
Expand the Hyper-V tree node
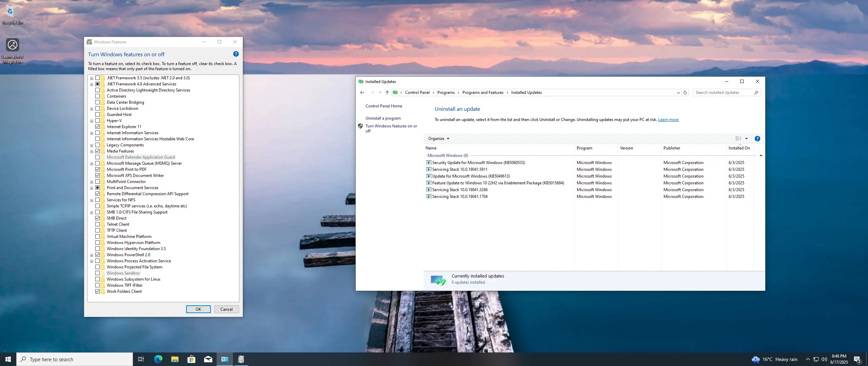pyautogui.click(x=92, y=121)
